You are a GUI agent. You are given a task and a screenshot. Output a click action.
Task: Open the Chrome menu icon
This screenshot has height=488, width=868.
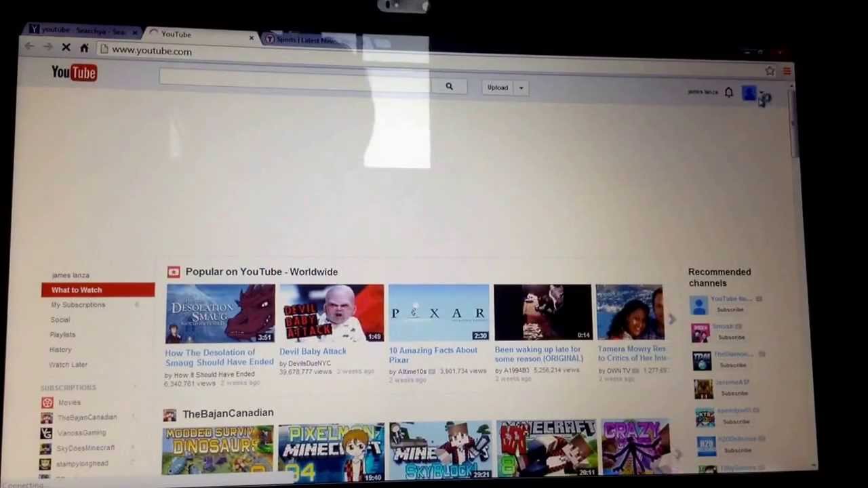pyautogui.click(x=787, y=71)
